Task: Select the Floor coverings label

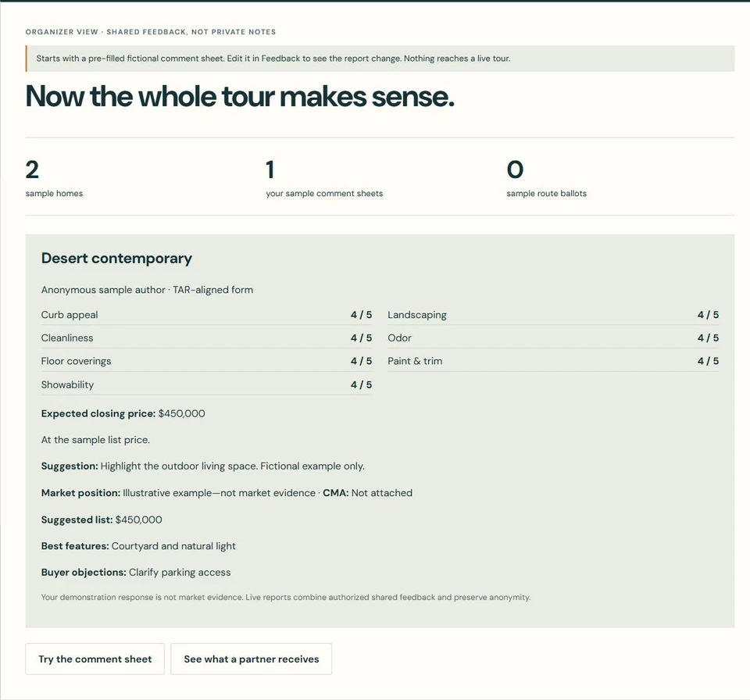Action: pos(76,361)
